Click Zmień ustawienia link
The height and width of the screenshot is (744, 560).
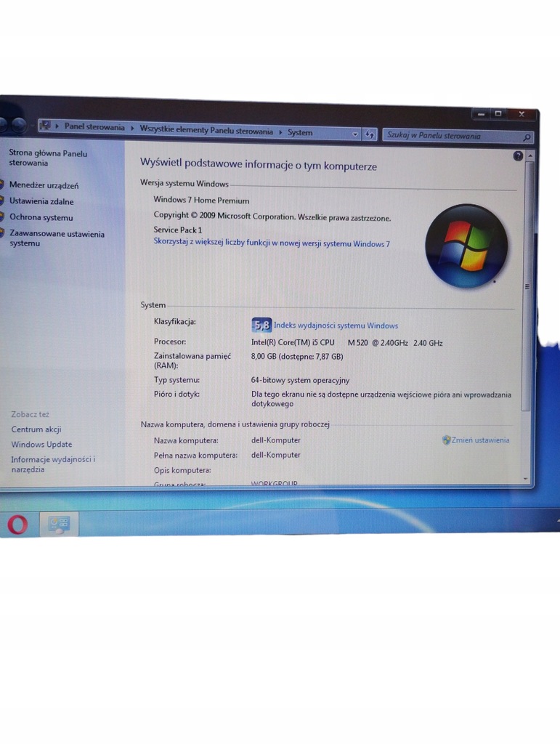(x=480, y=440)
